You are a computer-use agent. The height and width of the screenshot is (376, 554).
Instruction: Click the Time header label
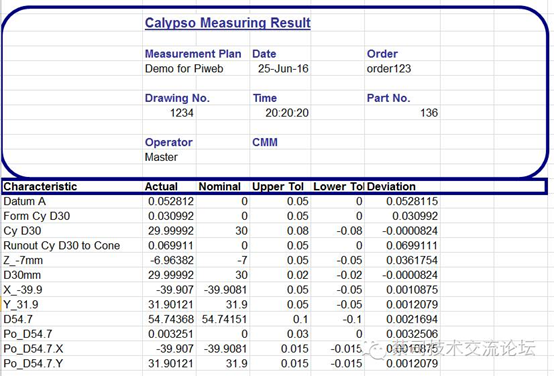[265, 98]
